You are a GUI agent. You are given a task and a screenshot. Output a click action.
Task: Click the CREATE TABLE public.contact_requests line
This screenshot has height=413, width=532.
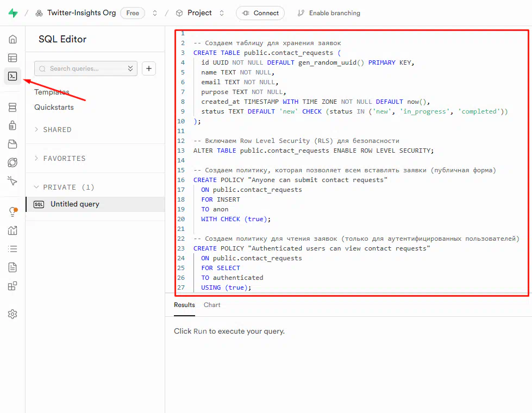[x=267, y=53]
